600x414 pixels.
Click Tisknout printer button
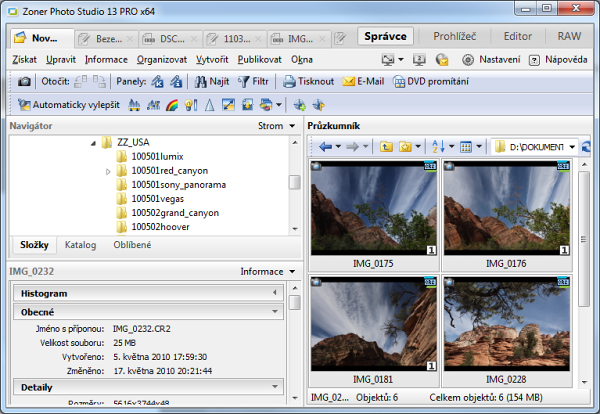click(309, 82)
